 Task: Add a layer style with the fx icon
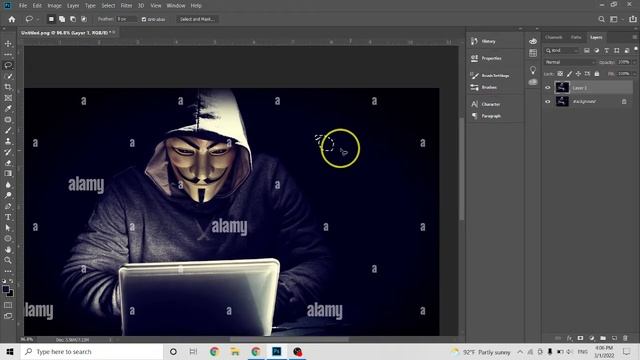coord(569,338)
